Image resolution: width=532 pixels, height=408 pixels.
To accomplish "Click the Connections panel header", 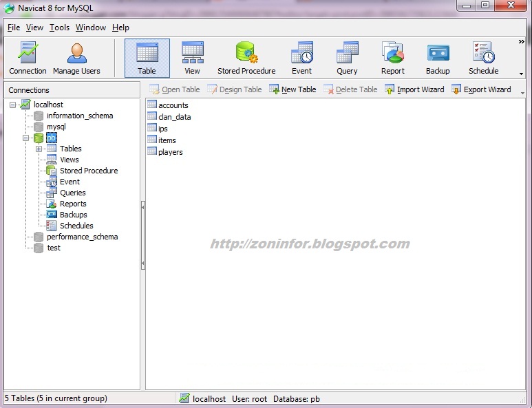I will pos(72,90).
